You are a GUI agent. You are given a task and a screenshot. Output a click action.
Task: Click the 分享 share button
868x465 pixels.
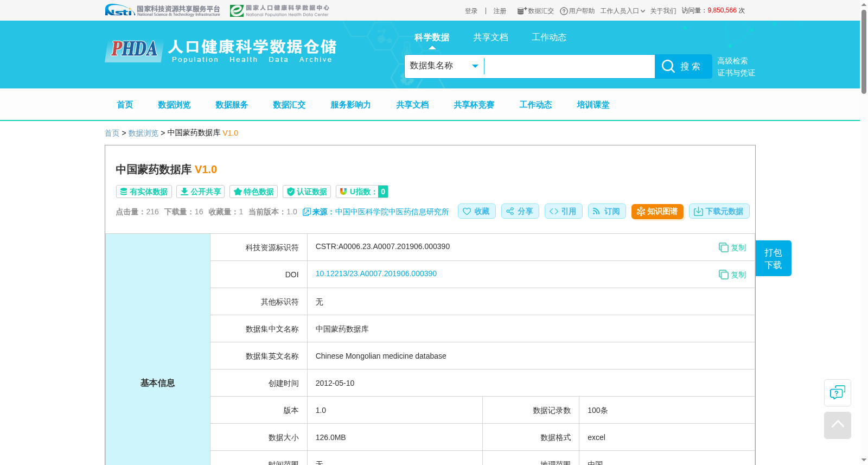(520, 211)
